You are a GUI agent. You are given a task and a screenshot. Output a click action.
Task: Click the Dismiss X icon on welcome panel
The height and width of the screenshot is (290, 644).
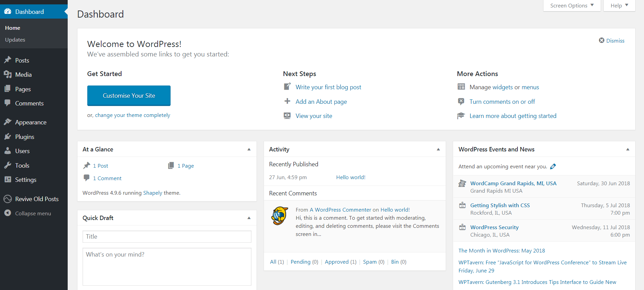pyautogui.click(x=602, y=40)
